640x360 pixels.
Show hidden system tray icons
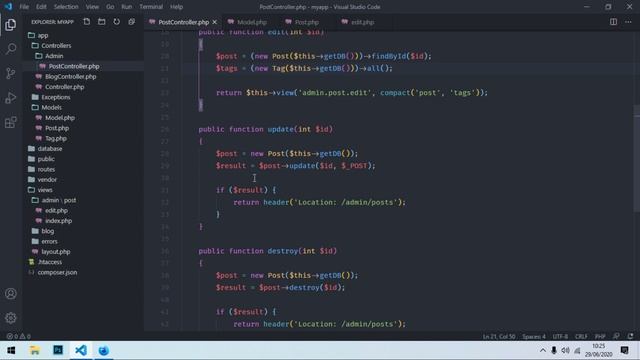pos(542,350)
